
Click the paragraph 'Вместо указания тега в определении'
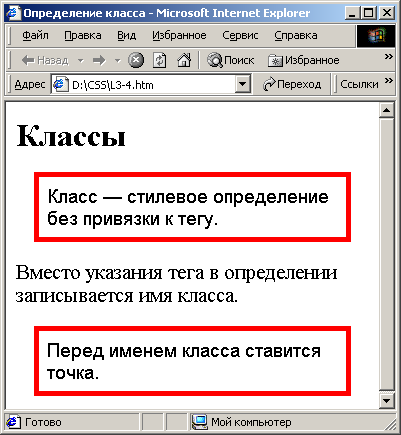click(176, 273)
